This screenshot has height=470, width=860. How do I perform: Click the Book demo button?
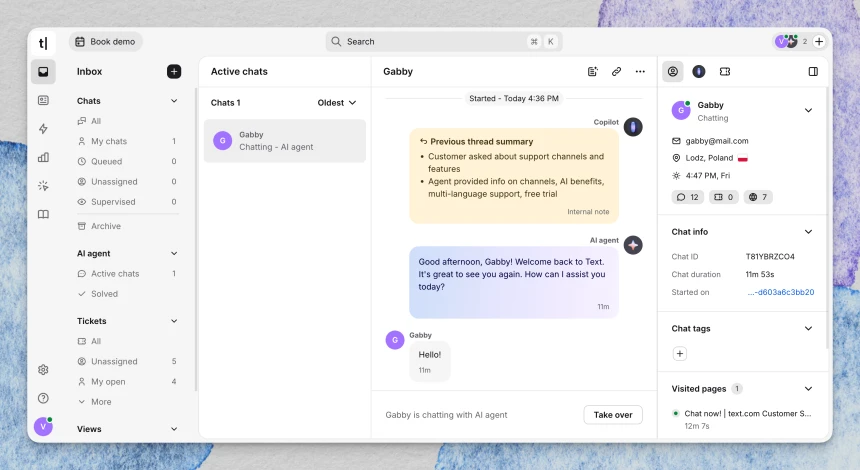pyautogui.click(x=105, y=42)
